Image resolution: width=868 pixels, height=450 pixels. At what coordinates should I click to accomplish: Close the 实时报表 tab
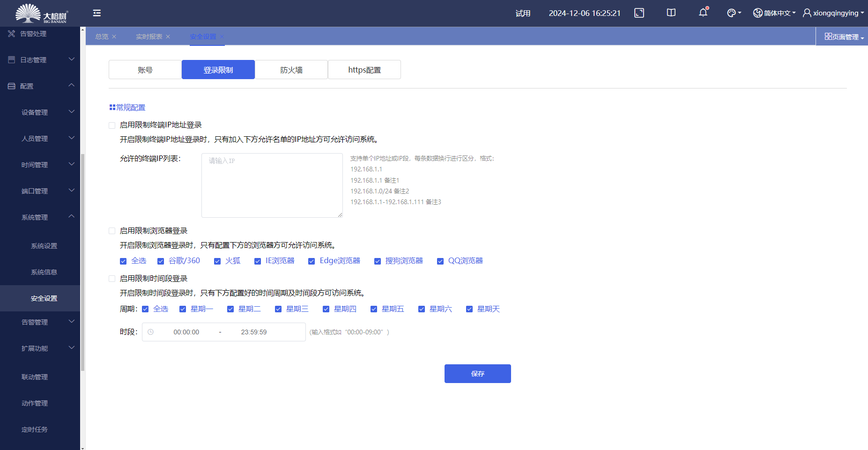(x=168, y=37)
